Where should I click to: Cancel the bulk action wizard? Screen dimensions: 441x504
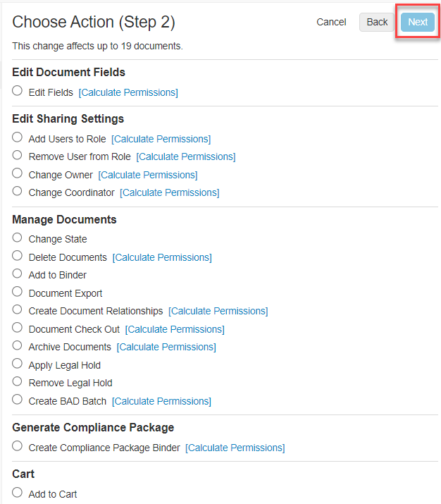pyautogui.click(x=331, y=22)
